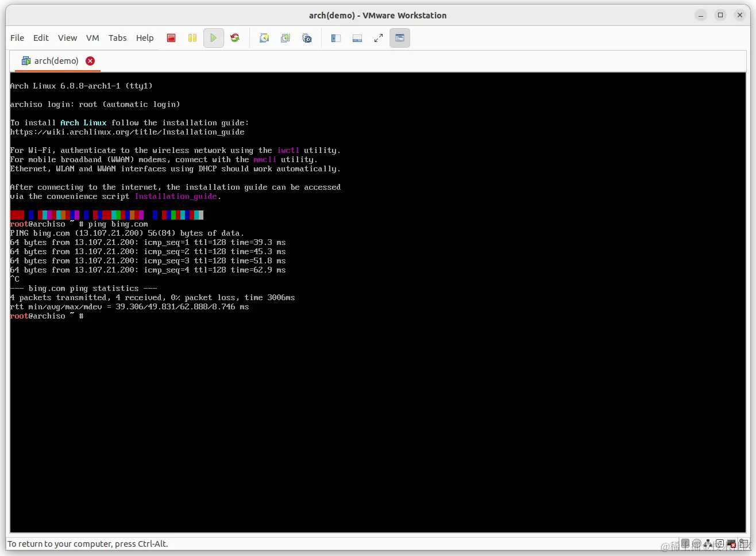
Task: Enter full screen mode with the arrows icon
Action: tap(379, 38)
